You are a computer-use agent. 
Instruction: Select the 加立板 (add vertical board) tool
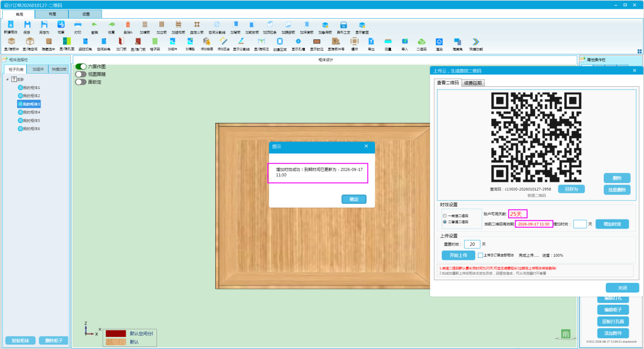[161, 25]
